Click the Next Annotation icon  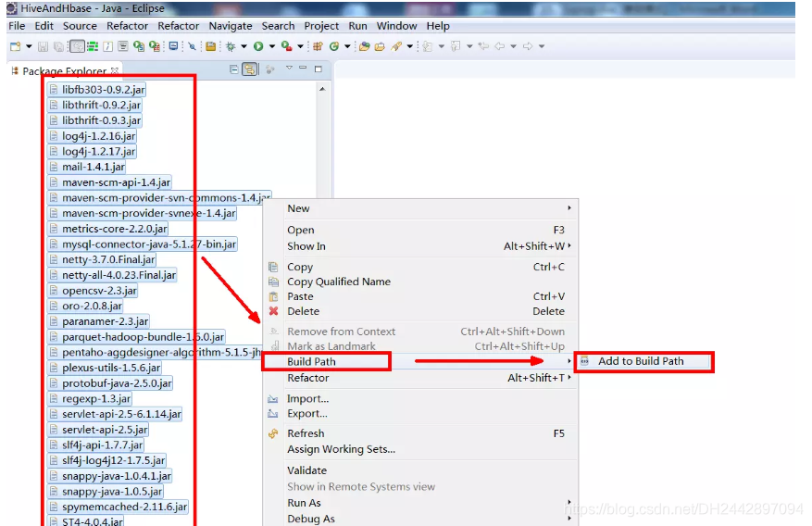(x=427, y=46)
